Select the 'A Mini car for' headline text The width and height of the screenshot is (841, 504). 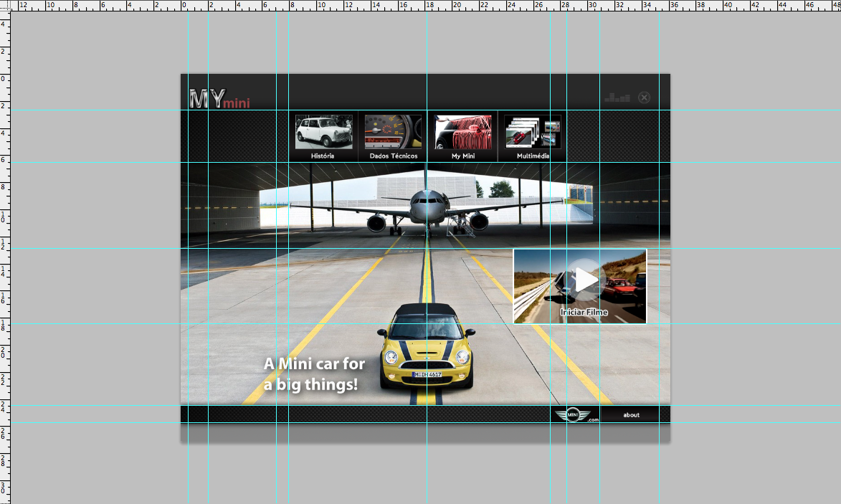(314, 364)
